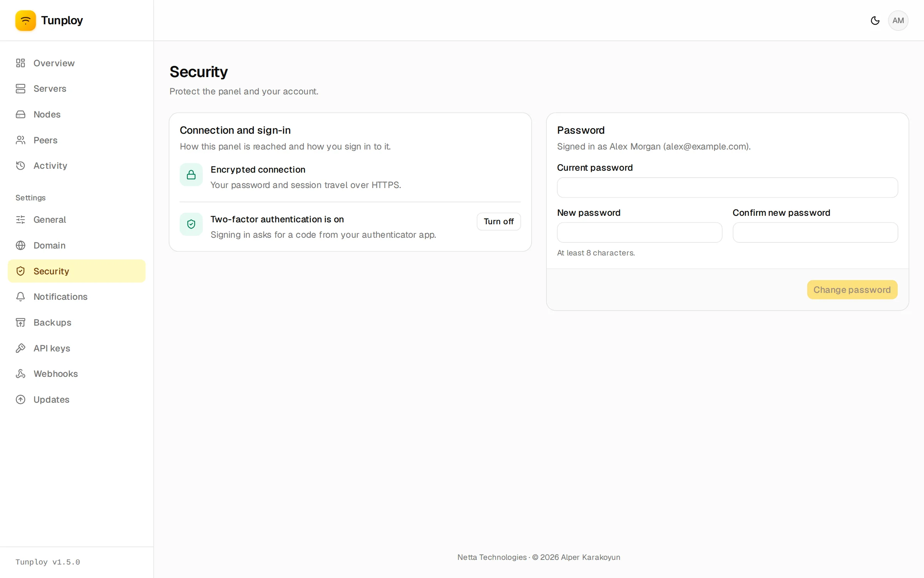This screenshot has height=578, width=924.
Task: Open the AM user avatar menu
Action: 898,20
